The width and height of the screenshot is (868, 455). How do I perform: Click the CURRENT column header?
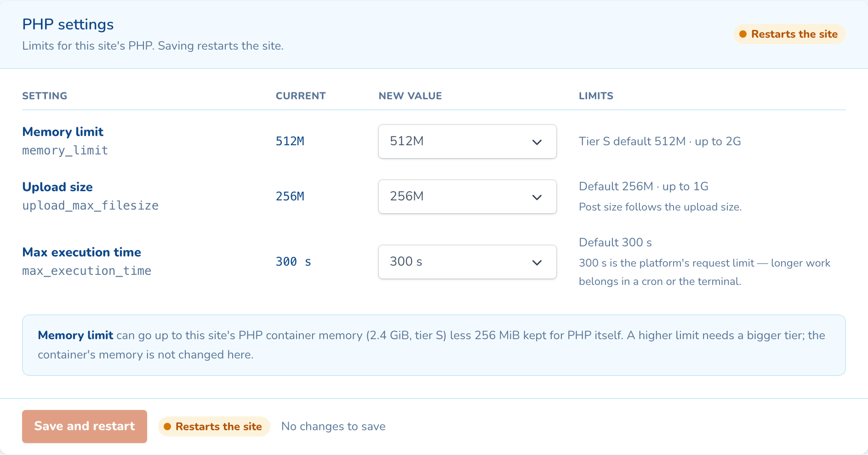click(301, 96)
